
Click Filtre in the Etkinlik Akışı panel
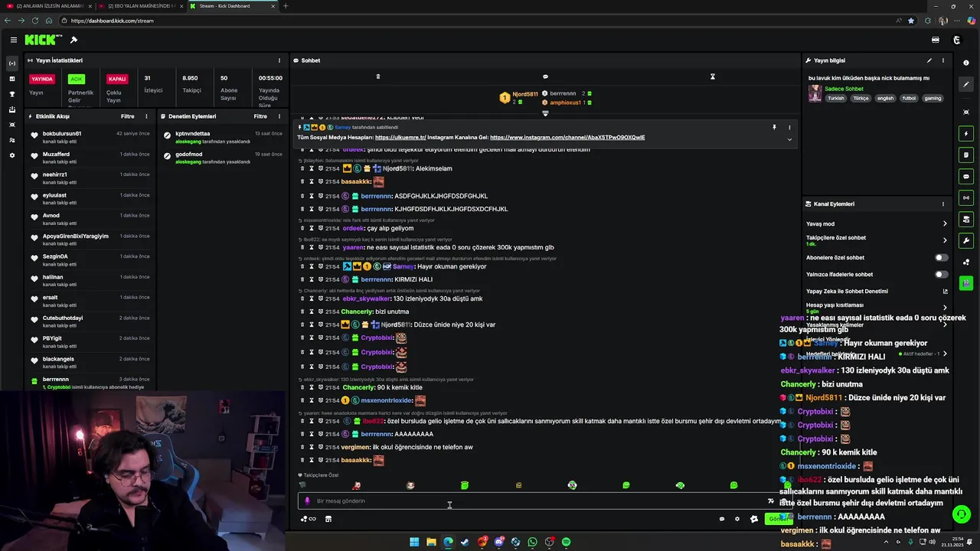point(127,116)
